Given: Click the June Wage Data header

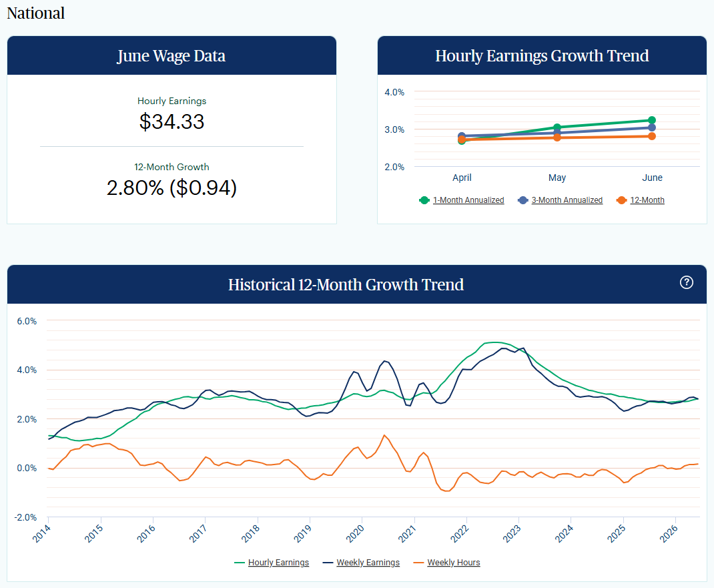Looking at the screenshot, I should click(171, 55).
